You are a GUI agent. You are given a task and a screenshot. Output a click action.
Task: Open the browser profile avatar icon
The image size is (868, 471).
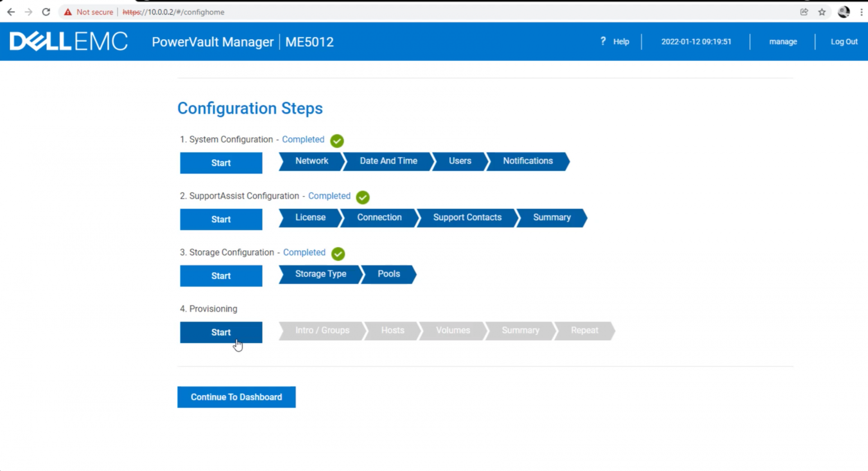(844, 12)
